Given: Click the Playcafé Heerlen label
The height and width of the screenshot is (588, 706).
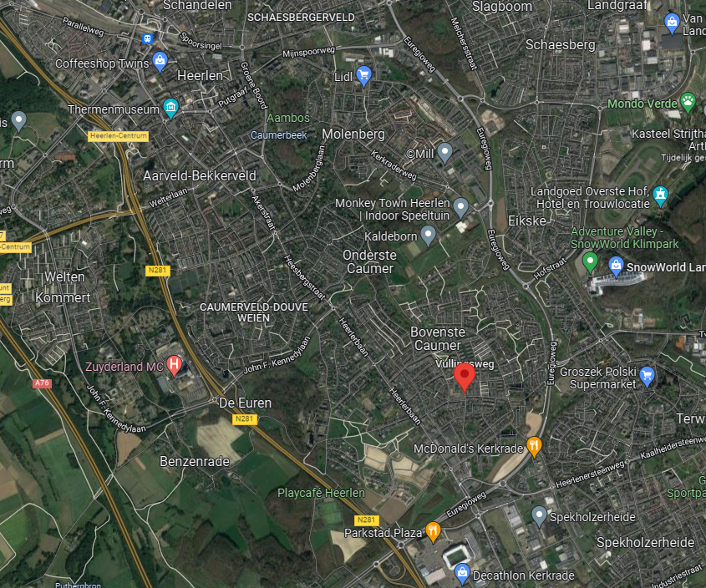Looking at the screenshot, I should coord(321,493).
